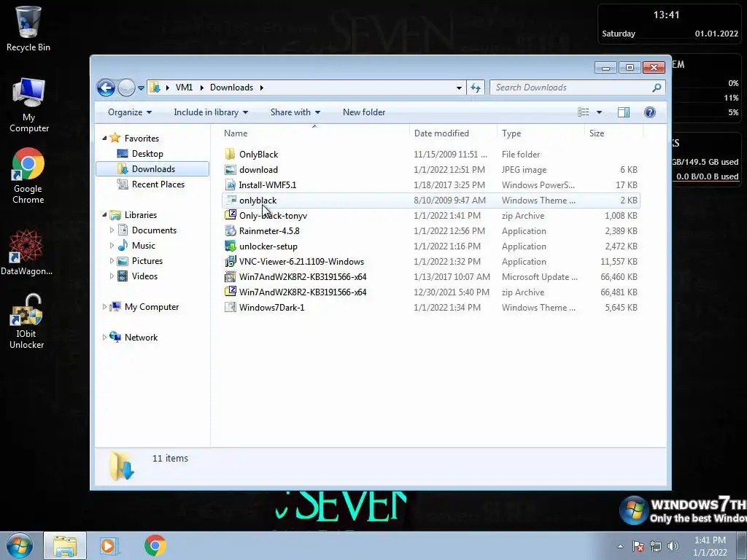Launch Google Chrome from the desktop

[x=28, y=176]
